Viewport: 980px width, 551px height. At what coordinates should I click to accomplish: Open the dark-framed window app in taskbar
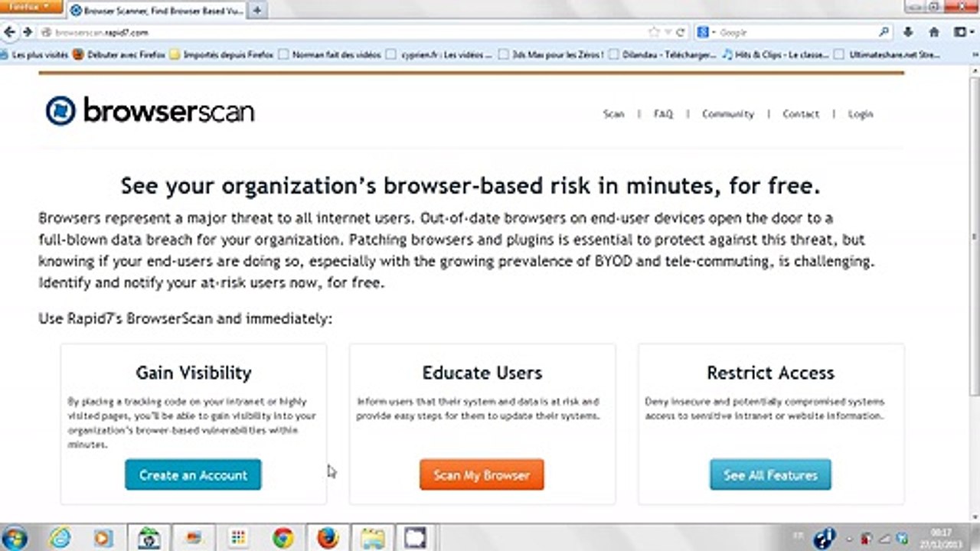(x=416, y=538)
